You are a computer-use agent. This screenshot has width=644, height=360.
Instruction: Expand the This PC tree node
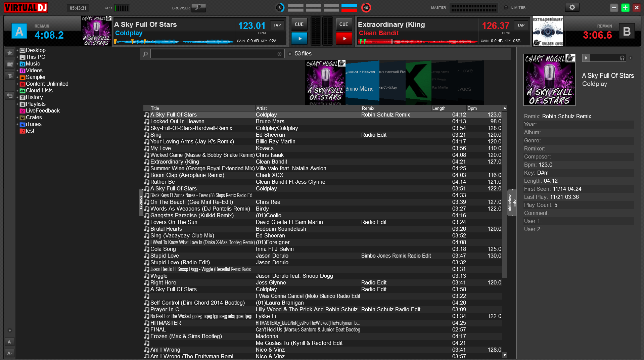pos(17,57)
